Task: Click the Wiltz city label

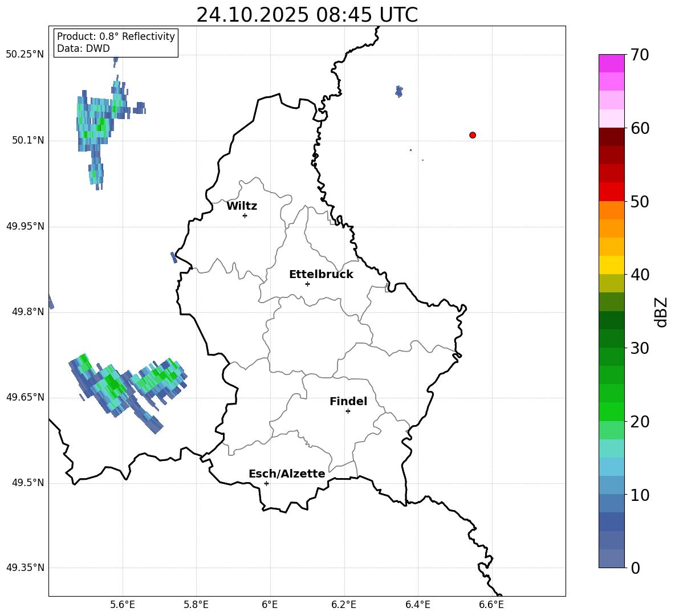Action: coord(242,206)
